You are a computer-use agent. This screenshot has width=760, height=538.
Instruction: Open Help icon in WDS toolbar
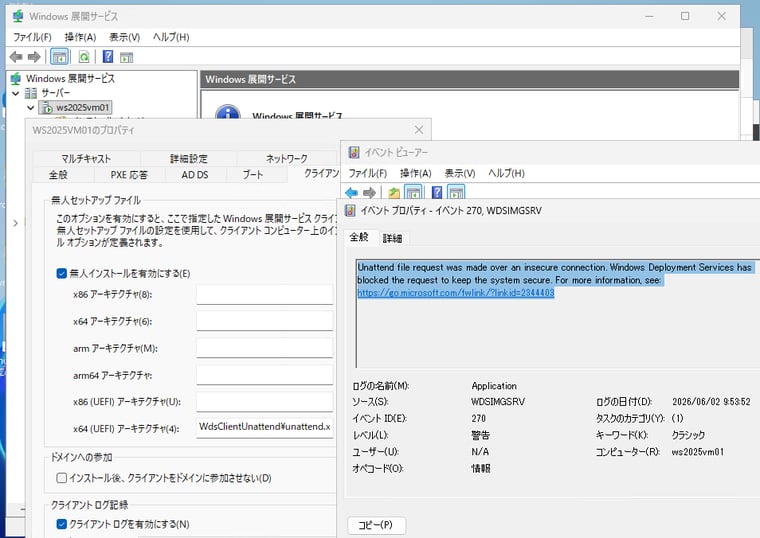[x=108, y=57]
